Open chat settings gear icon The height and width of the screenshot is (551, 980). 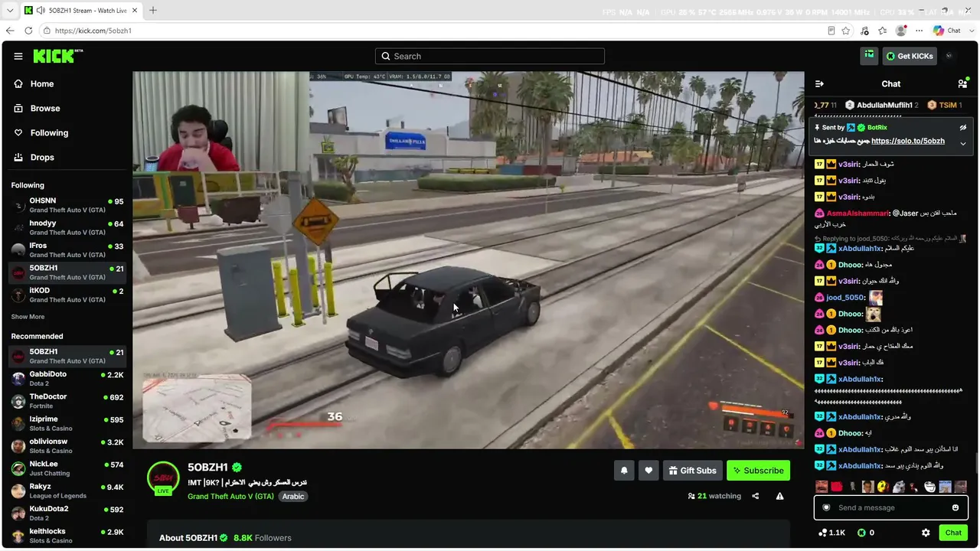926,533
